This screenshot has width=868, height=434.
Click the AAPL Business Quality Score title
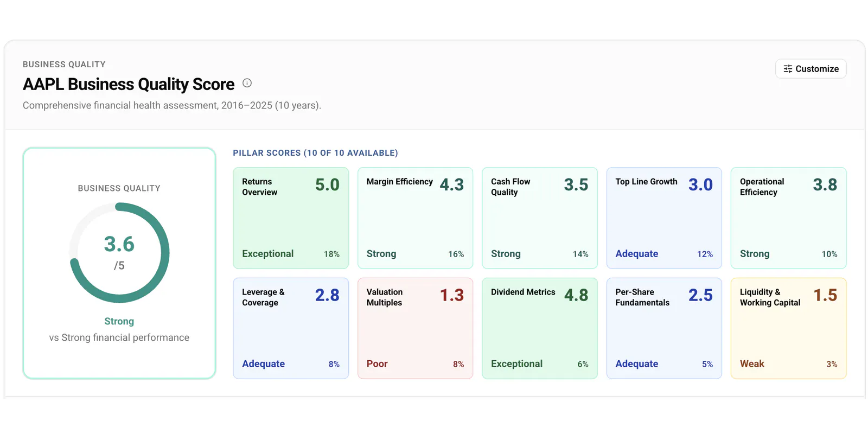pyautogui.click(x=129, y=84)
